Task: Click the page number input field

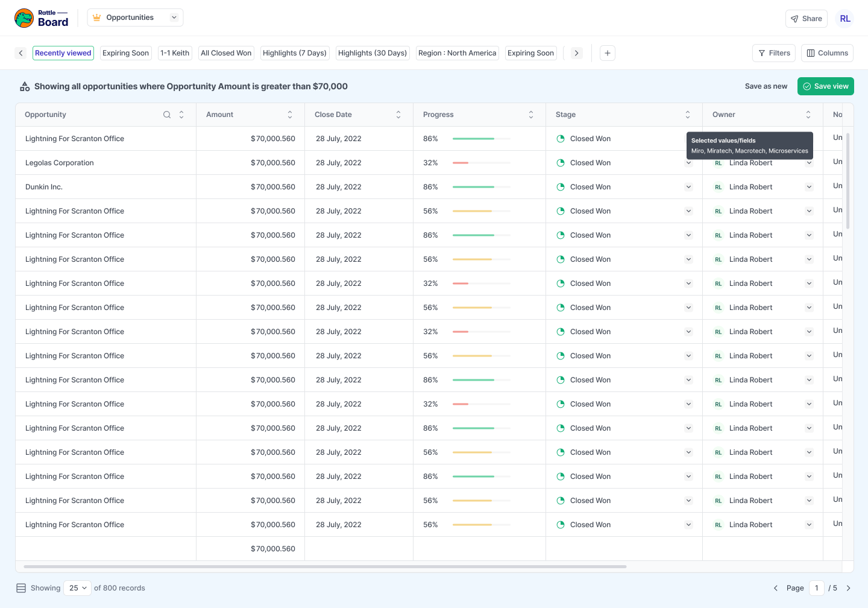Action: pyautogui.click(x=816, y=588)
